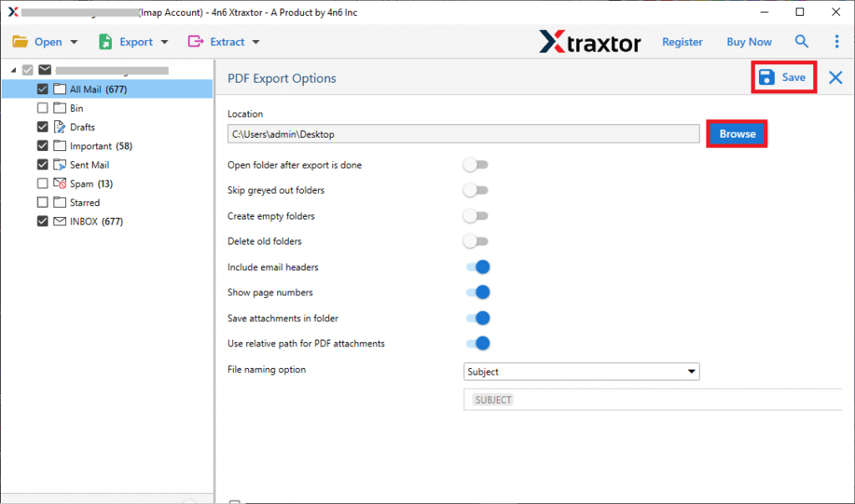Collapse the mail account tree node
The width and height of the screenshot is (855, 504).
coord(13,70)
